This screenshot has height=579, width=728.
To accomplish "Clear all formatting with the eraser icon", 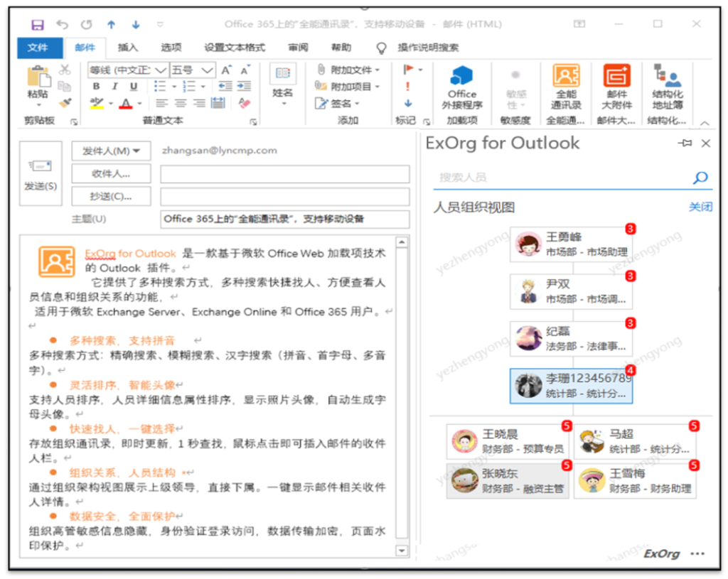I will (x=245, y=103).
